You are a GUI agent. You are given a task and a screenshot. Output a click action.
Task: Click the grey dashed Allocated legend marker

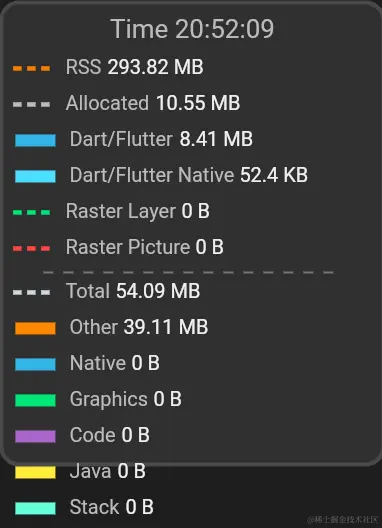(x=31, y=104)
